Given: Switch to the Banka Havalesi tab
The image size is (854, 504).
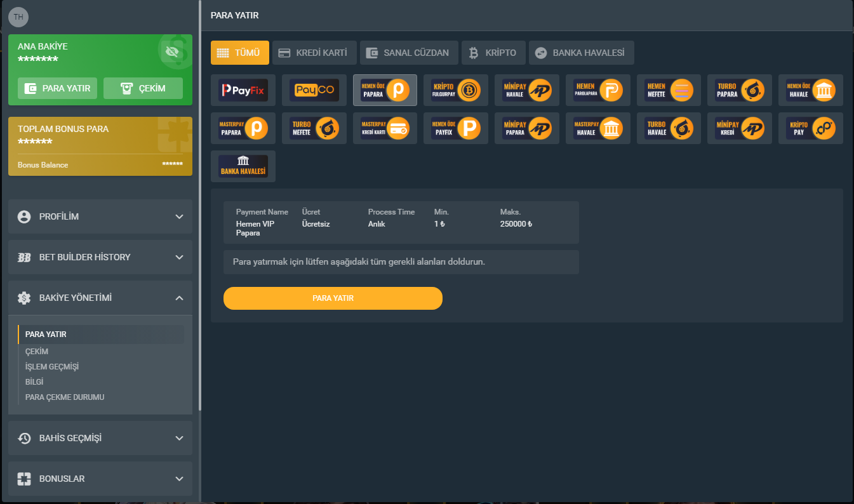Looking at the screenshot, I should click(582, 53).
